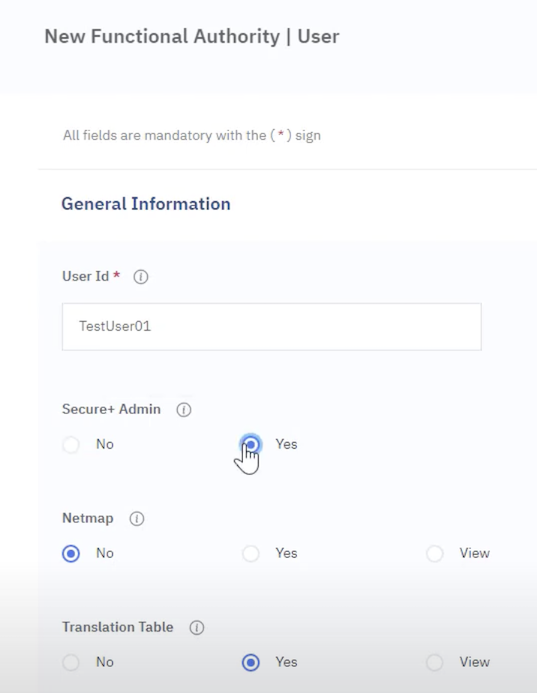Click New Functional Authority page title

[x=192, y=36]
